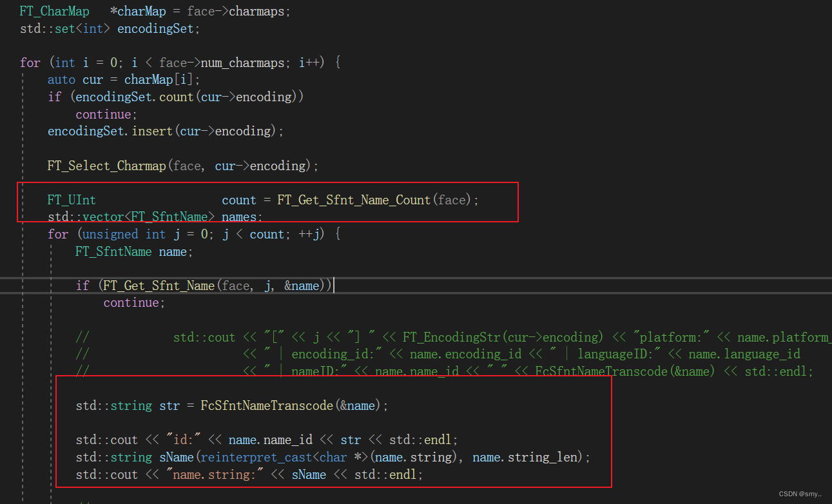Screen dimensions: 832x504
Task: Click the FT_UInt type keyword
Action: click(72, 200)
